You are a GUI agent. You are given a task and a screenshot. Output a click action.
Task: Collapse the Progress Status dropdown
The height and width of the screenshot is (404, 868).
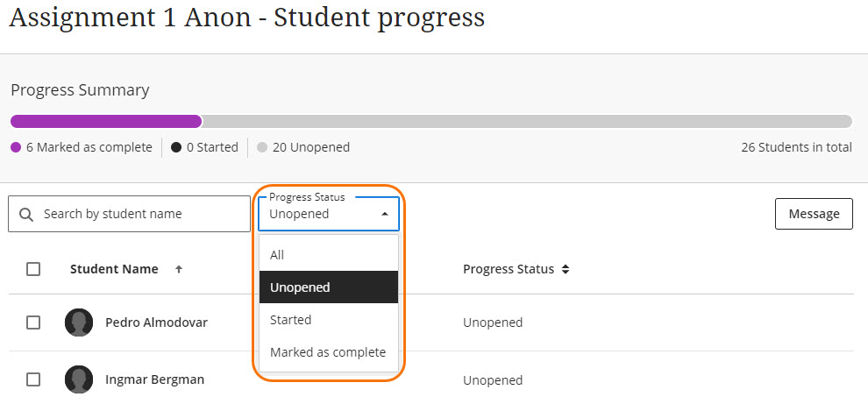coord(329,213)
